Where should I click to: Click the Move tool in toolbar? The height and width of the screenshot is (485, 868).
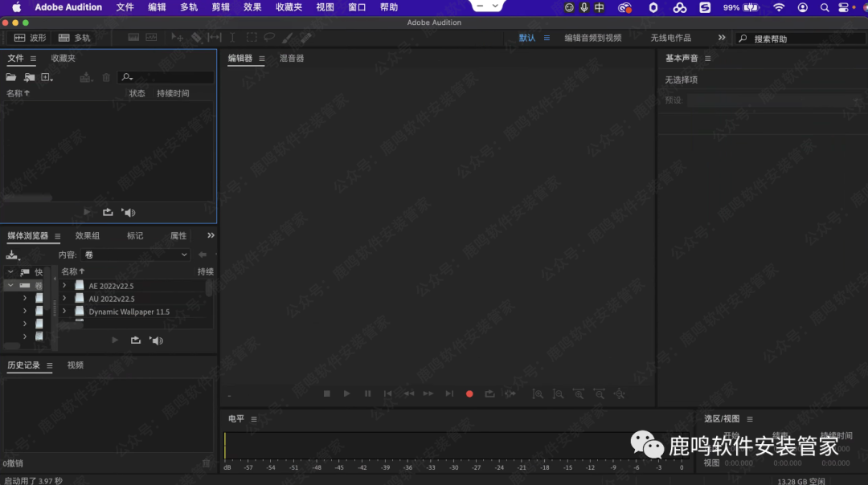point(178,38)
